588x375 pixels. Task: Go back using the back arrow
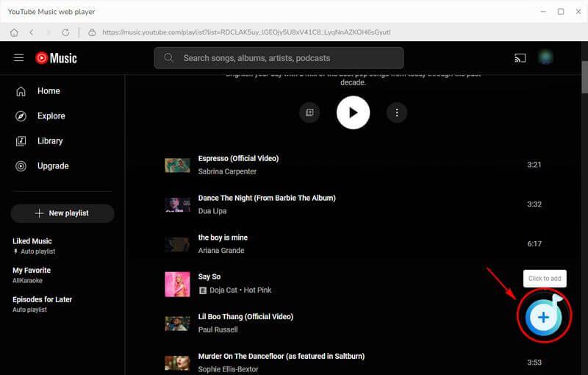click(32, 32)
